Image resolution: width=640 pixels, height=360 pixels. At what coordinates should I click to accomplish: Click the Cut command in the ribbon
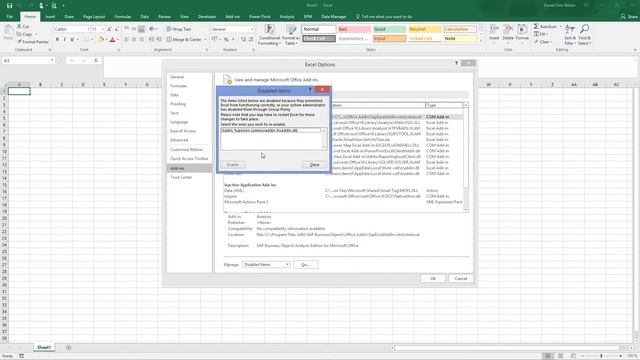tap(23, 27)
